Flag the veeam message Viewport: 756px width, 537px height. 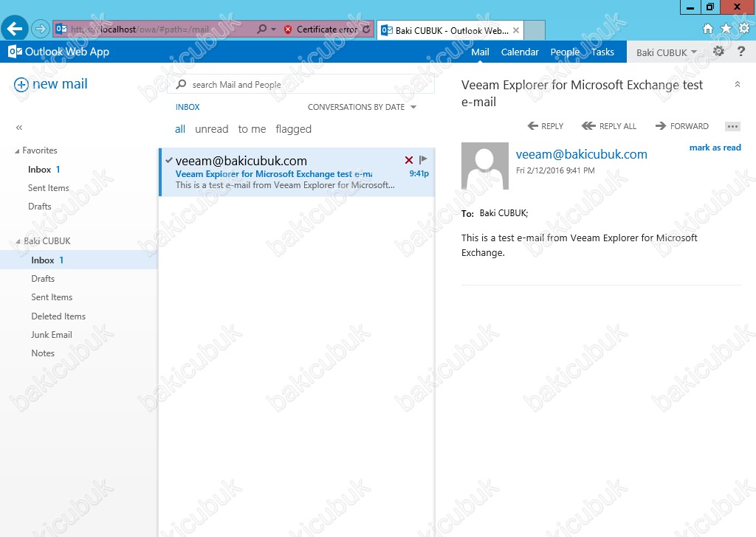423,160
